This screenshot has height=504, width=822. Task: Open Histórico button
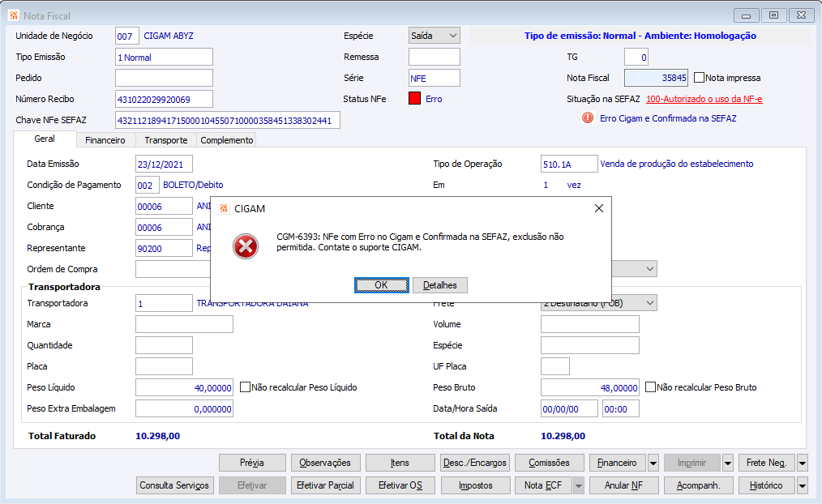(x=766, y=485)
